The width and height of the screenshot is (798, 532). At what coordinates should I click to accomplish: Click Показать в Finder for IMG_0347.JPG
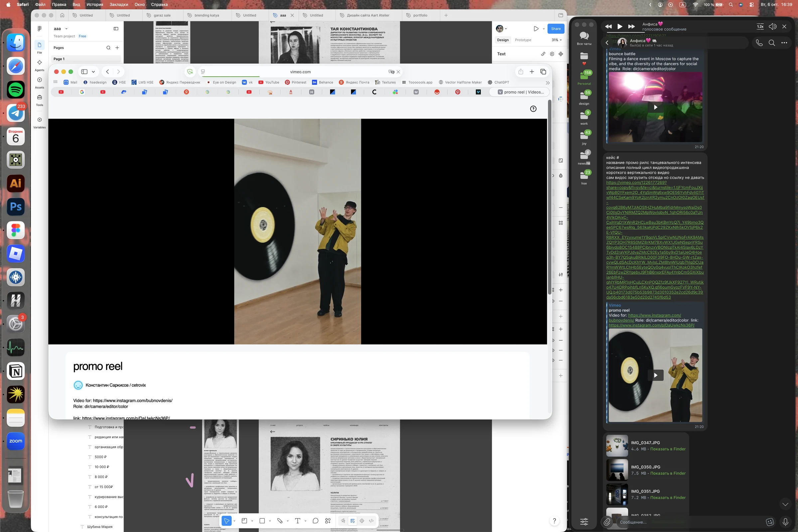668,449
